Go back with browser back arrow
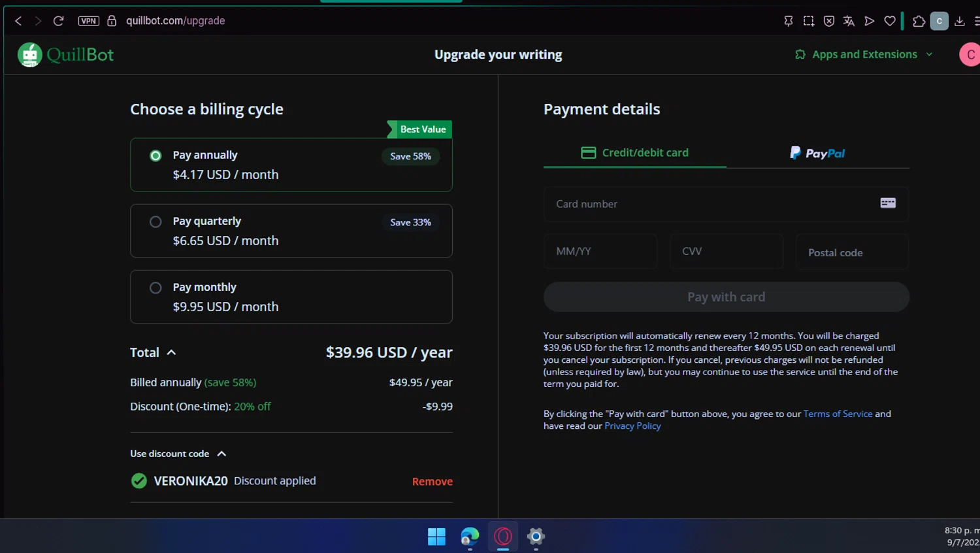The width and height of the screenshot is (980, 553). (x=18, y=21)
